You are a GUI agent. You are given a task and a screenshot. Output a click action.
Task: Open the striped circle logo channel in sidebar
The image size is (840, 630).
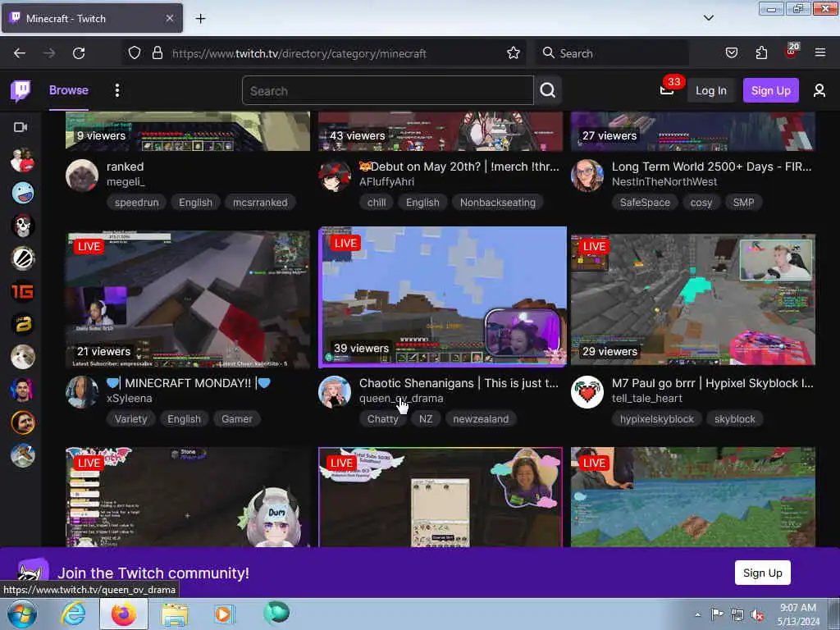tap(22, 258)
